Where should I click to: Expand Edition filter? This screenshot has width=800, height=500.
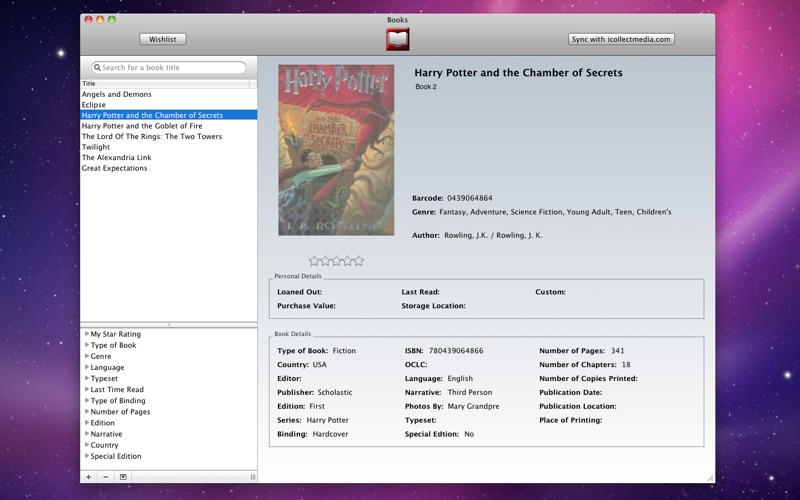(87, 422)
